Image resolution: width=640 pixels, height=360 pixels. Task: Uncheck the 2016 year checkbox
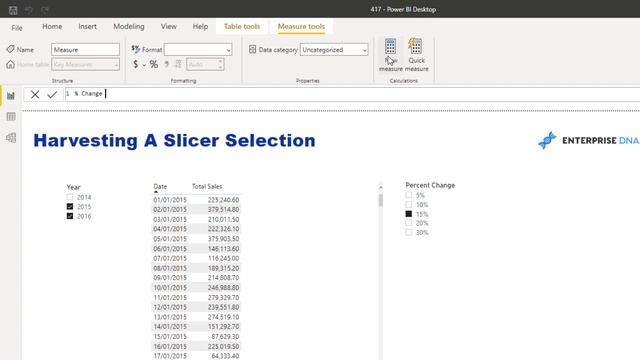pos(70,216)
